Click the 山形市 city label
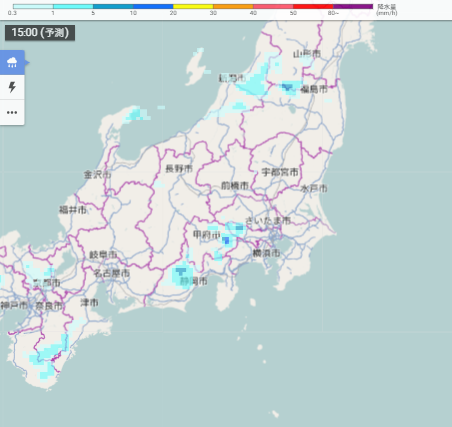This screenshot has height=427, width=452. tap(307, 54)
